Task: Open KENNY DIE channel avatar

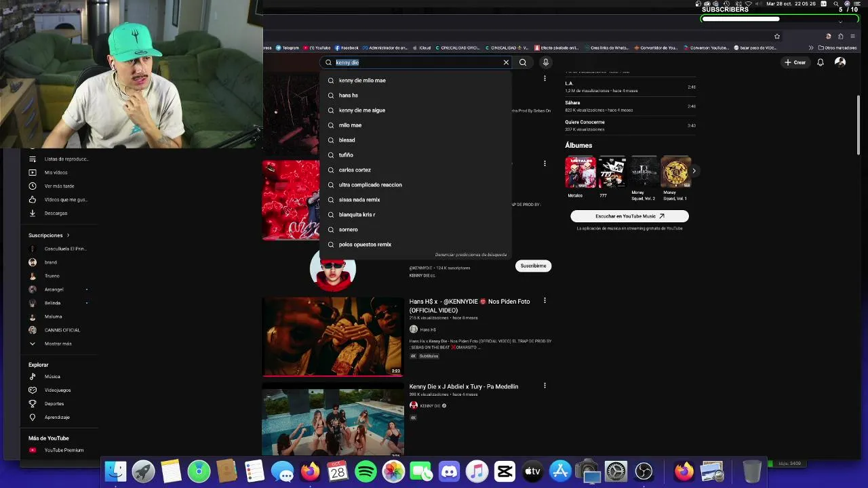Action: pos(333,270)
